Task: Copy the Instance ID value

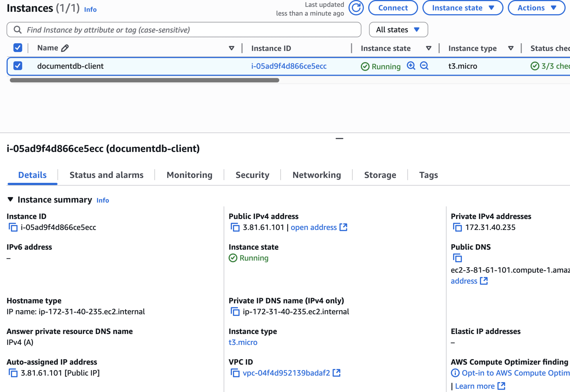Action: 13,227
